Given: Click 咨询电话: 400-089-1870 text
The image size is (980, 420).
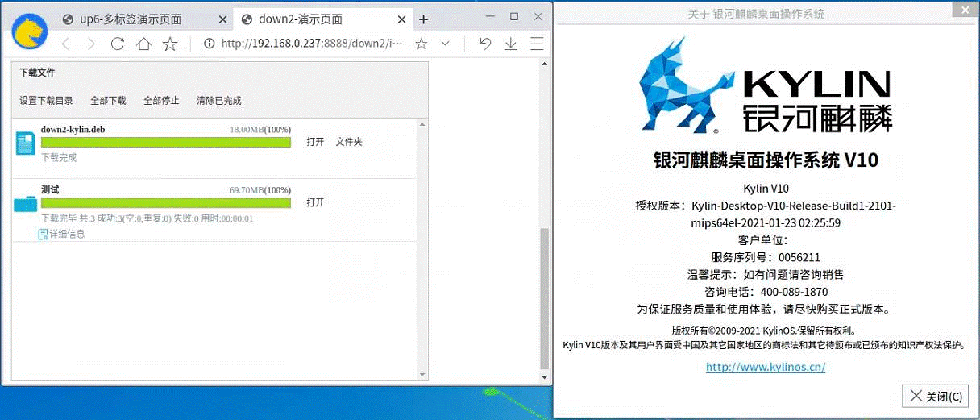Looking at the screenshot, I should (x=766, y=292).
